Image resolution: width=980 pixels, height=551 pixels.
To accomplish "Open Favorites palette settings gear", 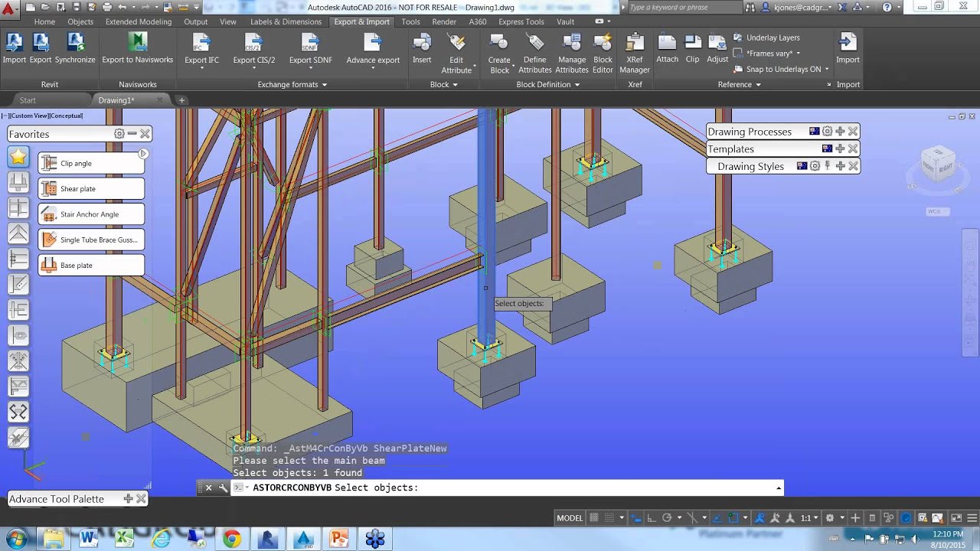I will pyautogui.click(x=119, y=134).
